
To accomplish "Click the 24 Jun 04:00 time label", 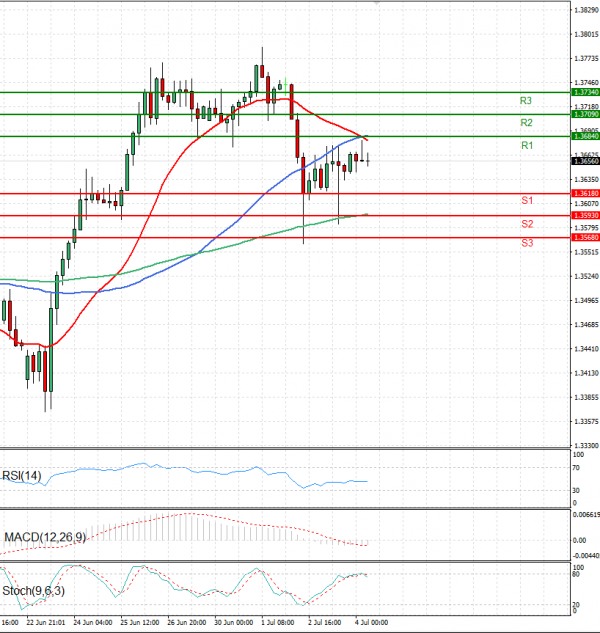I will pos(93,623).
